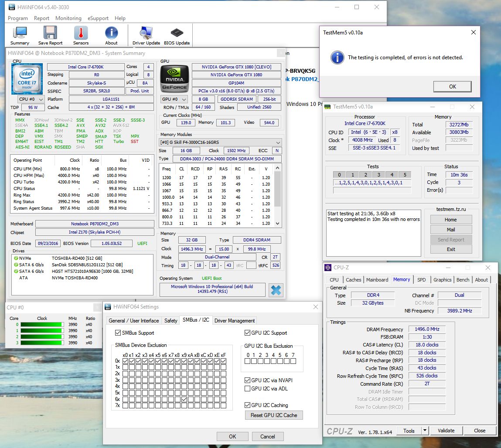Check SMBus exclusion box row 1x column x0
The width and height of the screenshot is (501, 448).
125,367
